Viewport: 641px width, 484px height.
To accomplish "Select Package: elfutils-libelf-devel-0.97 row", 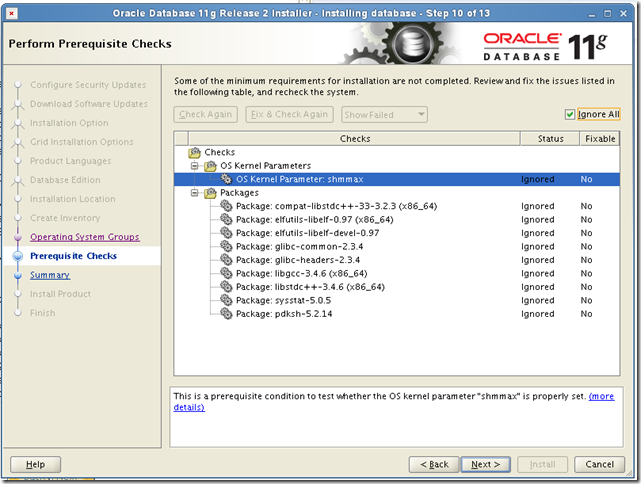I will [x=397, y=233].
